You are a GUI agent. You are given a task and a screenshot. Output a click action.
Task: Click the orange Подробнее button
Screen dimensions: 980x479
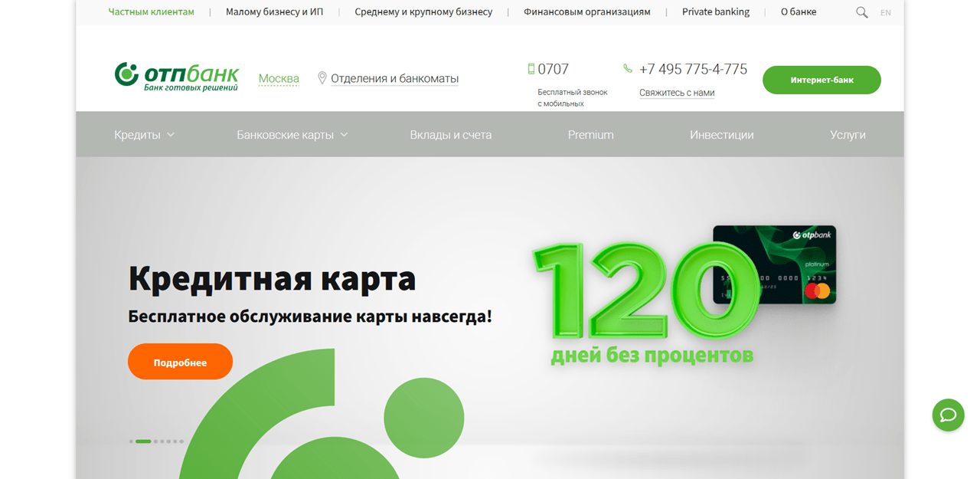(180, 362)
